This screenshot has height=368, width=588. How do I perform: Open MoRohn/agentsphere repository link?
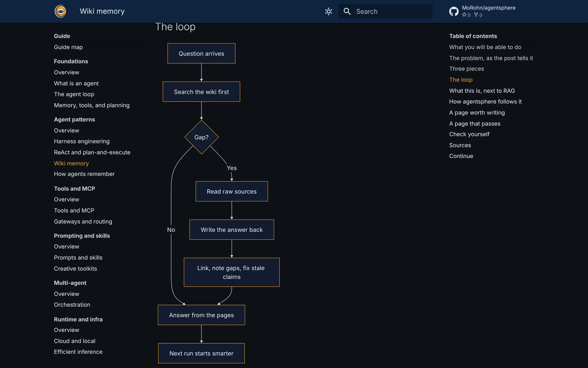coord(488,8)
